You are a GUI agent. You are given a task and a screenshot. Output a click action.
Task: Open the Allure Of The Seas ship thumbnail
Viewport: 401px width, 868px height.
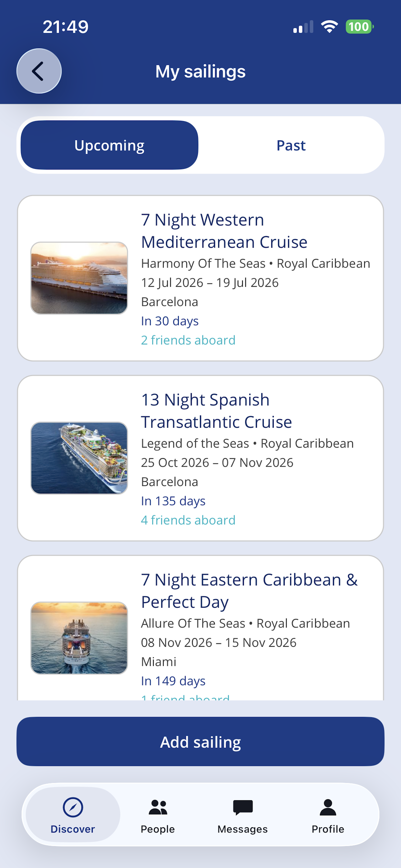click(79, 638)
